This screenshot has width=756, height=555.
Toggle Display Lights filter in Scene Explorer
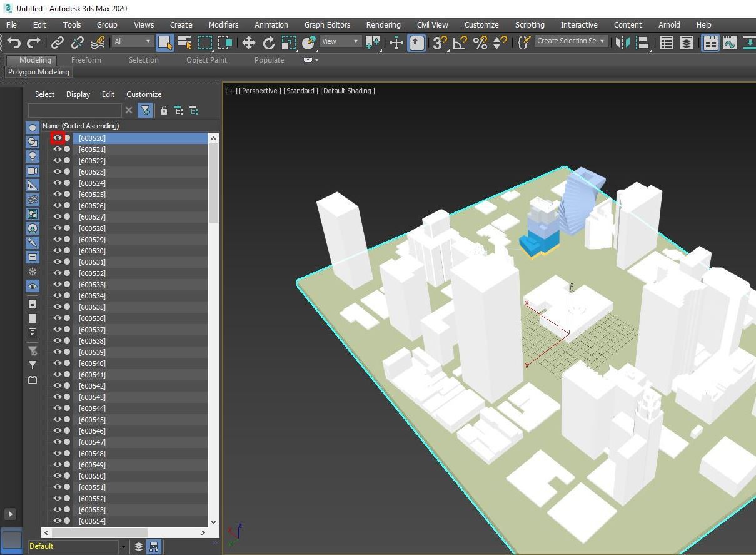point(33,156)
